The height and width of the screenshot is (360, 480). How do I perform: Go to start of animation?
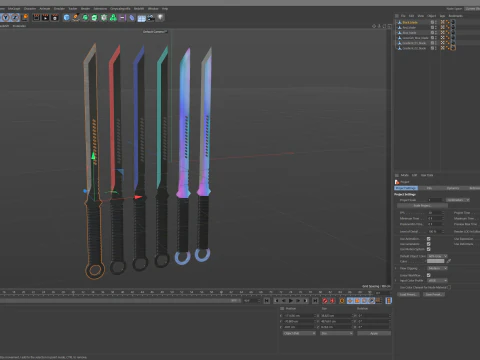[x=267, y=301]
